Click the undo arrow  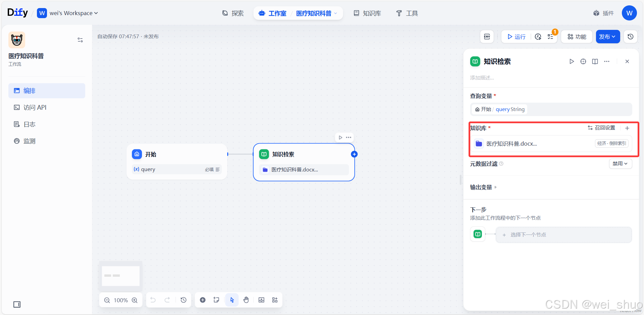point(153,300)
